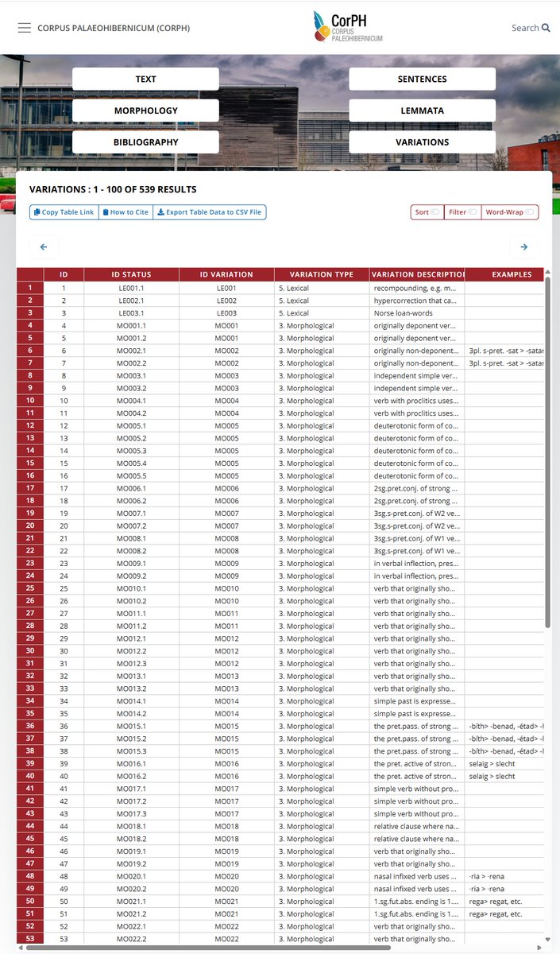This screenshot has height=954, width=560.
Task: Click cell MO003.2
Action: click(x=131, y=388)
